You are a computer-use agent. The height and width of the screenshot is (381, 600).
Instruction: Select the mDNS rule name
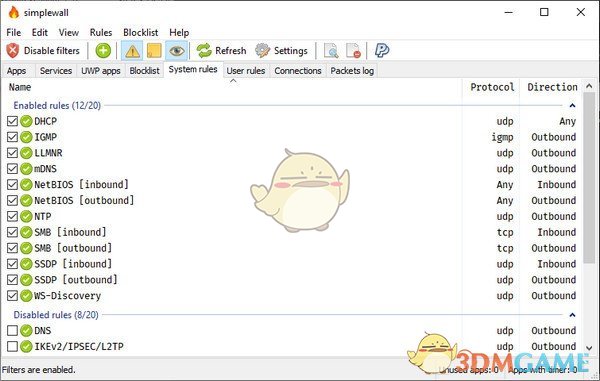45,169
